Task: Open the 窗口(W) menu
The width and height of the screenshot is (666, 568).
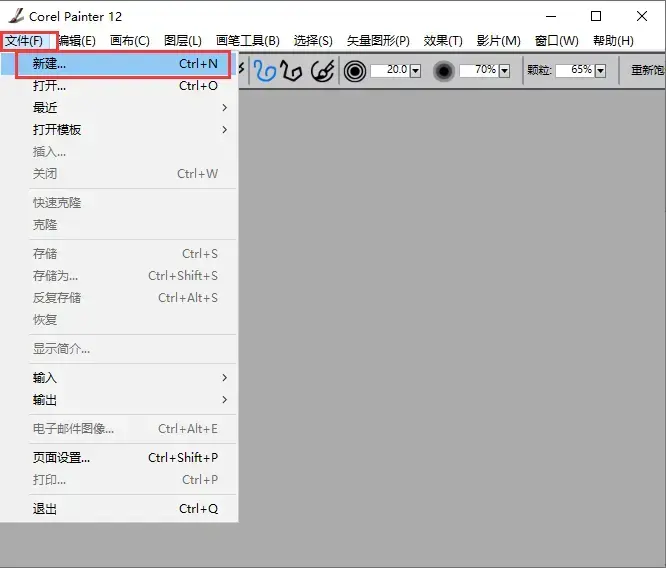Action: (556, 41)
